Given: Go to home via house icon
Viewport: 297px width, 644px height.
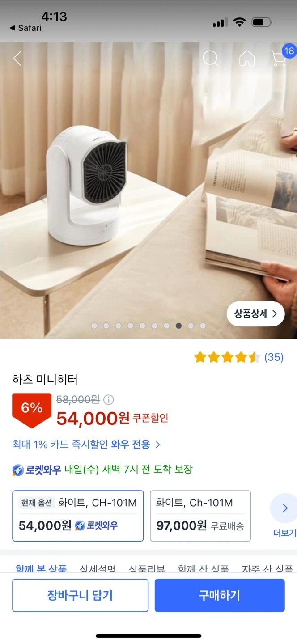Looking at the screenshot, I should coord(247,58).
